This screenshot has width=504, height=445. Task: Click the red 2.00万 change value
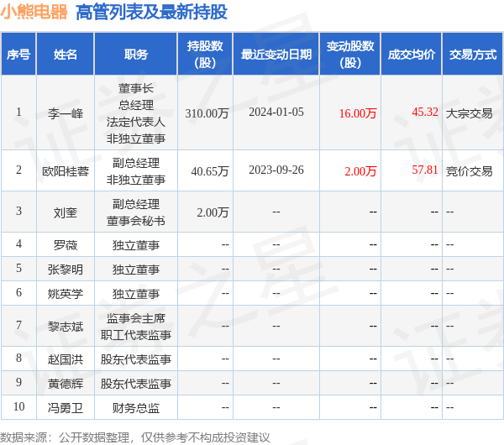(360, 171)
